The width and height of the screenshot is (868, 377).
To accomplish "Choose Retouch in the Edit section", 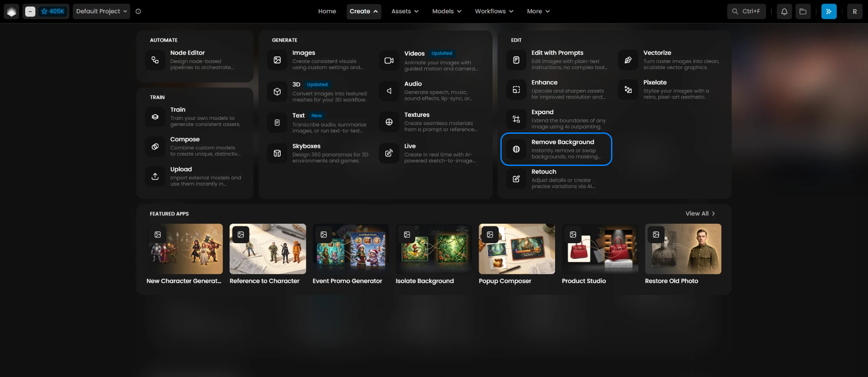I will point(556,179).
